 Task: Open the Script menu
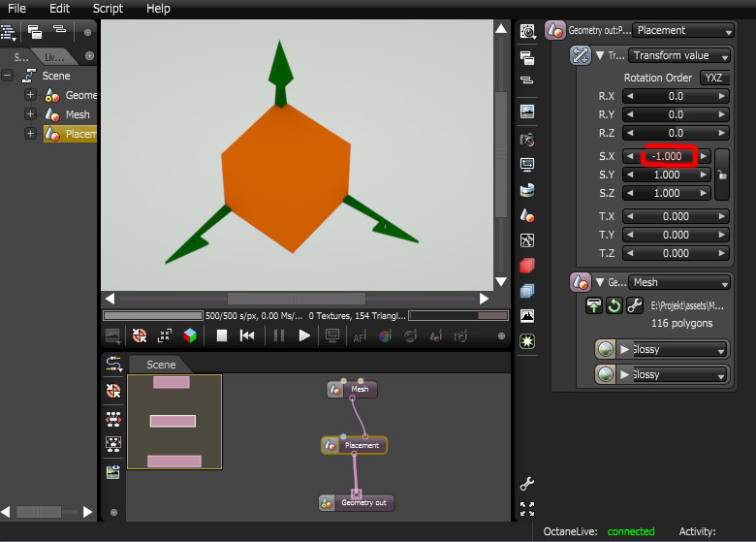click(108, 9)
